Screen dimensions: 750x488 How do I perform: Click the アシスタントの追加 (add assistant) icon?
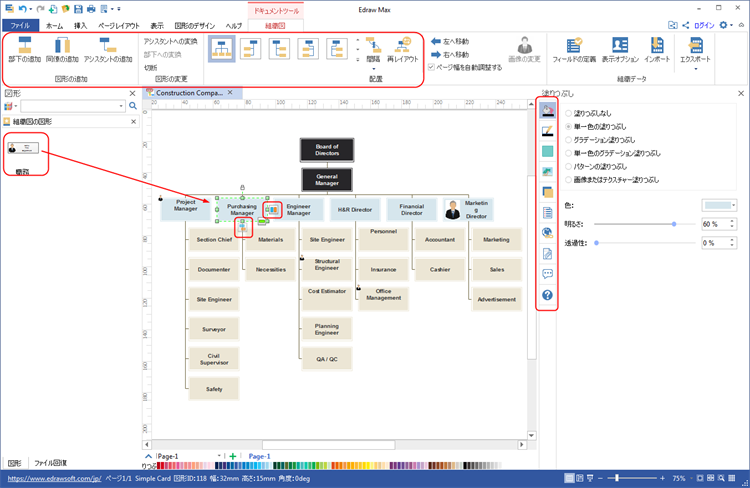108,46
